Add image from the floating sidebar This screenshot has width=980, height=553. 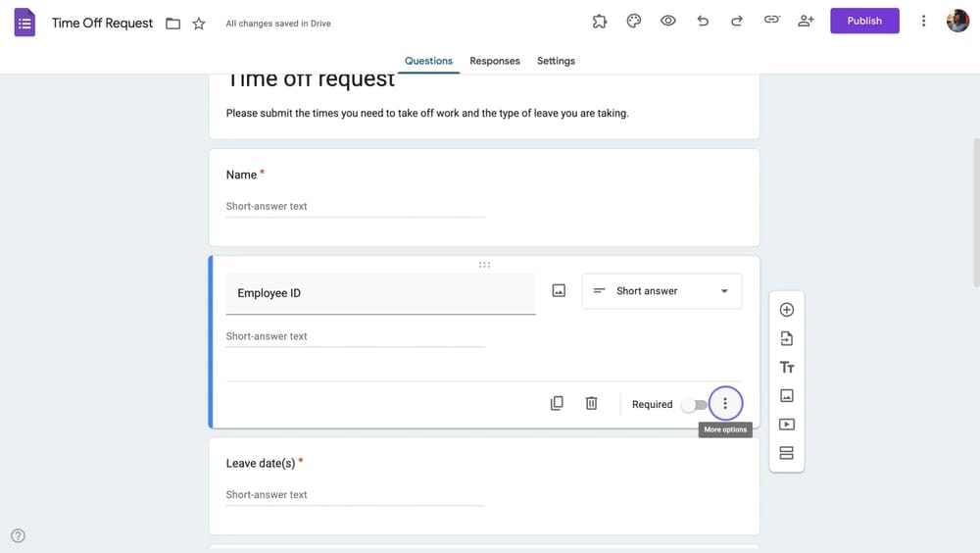point(787,395)
